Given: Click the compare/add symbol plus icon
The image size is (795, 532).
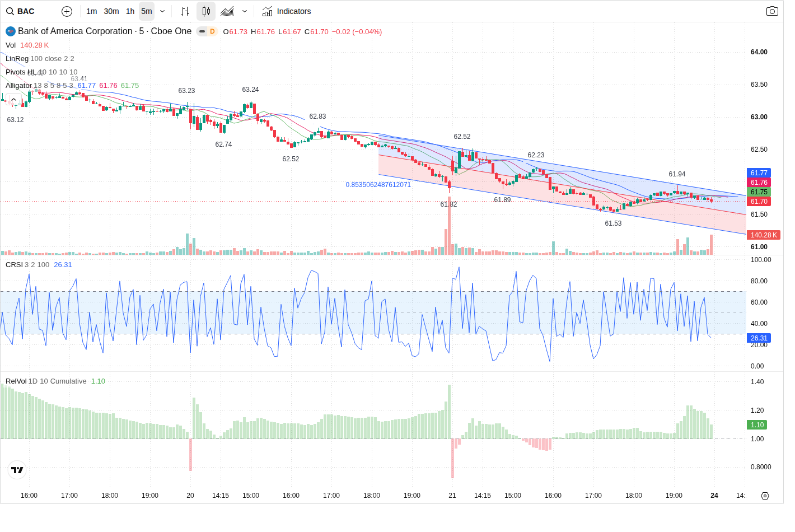Looking at the screenshot, I should pyautogui.click(x=67, y=11).
